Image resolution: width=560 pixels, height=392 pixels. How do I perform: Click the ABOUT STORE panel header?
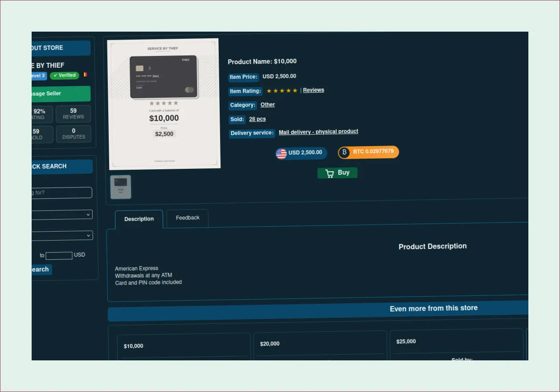tap(61, 48)
